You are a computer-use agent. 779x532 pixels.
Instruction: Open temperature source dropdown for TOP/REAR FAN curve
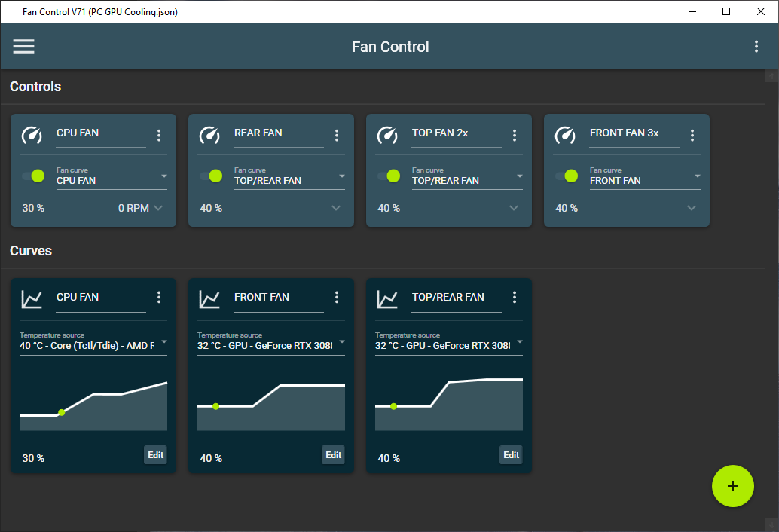coord(449,343)
